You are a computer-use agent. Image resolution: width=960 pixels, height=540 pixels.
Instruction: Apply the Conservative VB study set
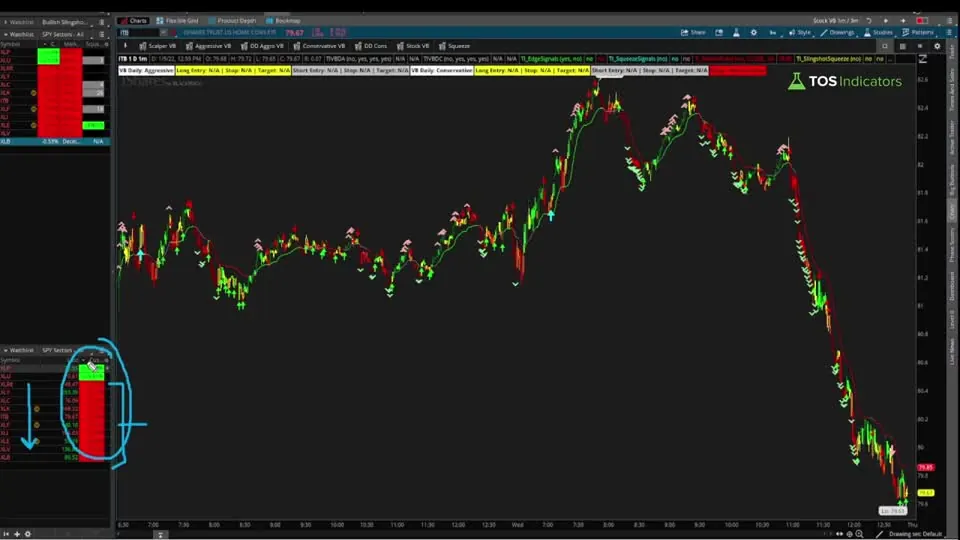click(x=319, y=46)
